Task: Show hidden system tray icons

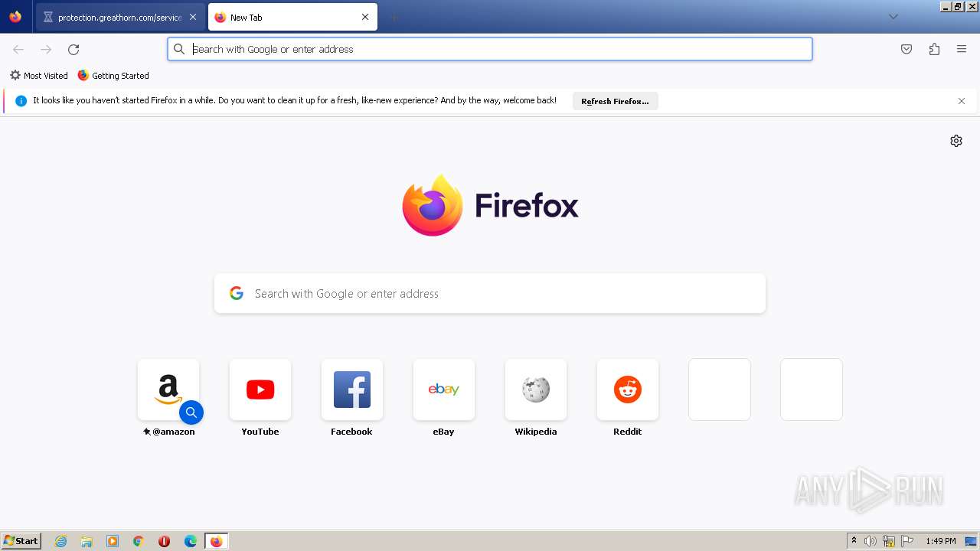Action: click(854, 541)
